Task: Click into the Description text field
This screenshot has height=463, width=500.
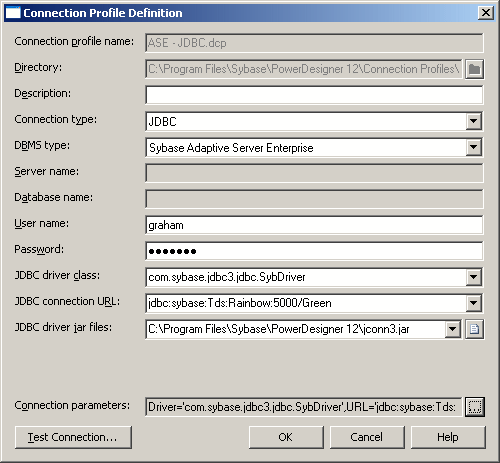Action: click(x=314, y=95)
